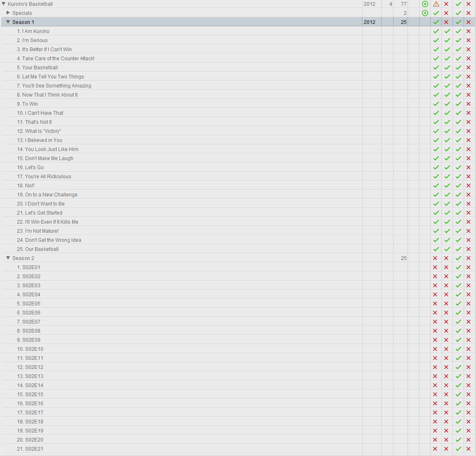The height and width of the screenshot is (456, 476).
Task: Click the orange warning triangle in Kuroko's Basketball row
Action: click(x=436, y=4)
